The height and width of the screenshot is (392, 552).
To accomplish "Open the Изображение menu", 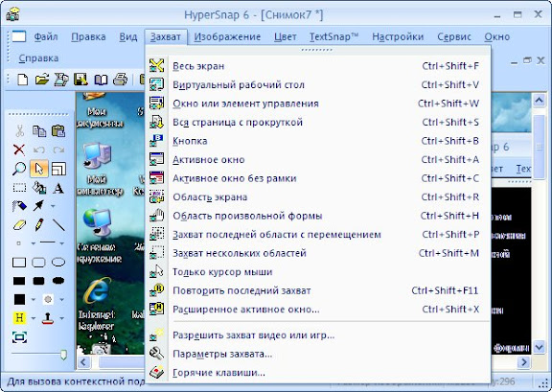I will click(227, 36).
